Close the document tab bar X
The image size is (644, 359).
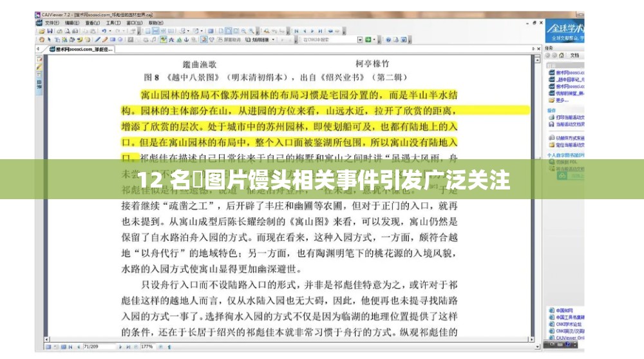point(539,48)
